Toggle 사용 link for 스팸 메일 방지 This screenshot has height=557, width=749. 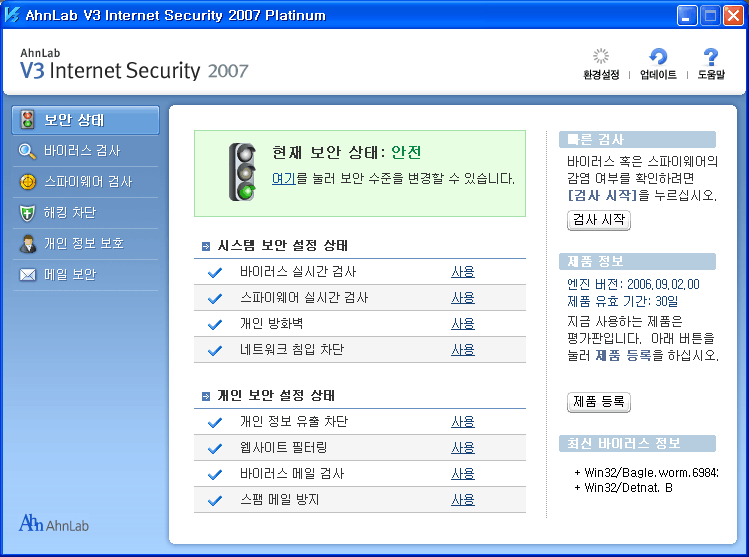point(463,500)
